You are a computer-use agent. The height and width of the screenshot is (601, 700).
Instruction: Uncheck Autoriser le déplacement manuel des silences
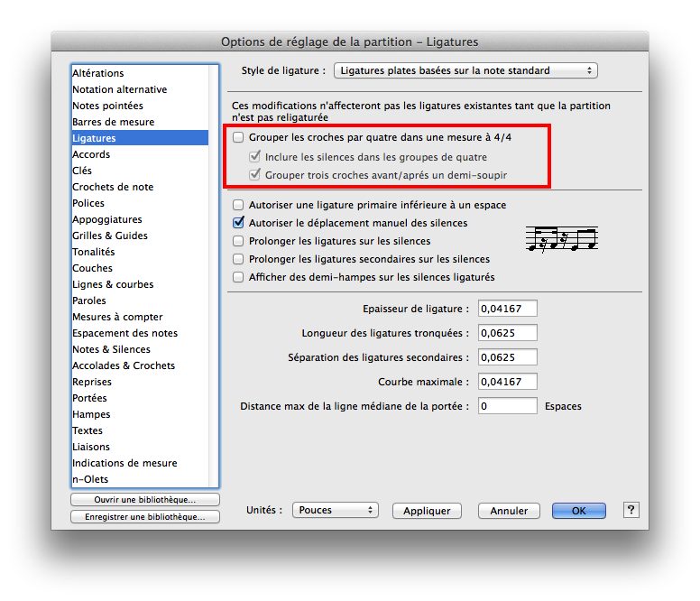tap(239, 222)
